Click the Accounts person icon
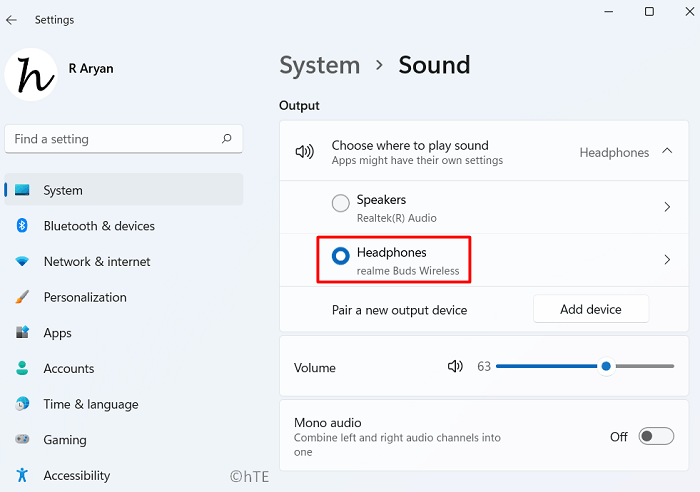This screenshot has height=492, width=700. pos(22,368)
